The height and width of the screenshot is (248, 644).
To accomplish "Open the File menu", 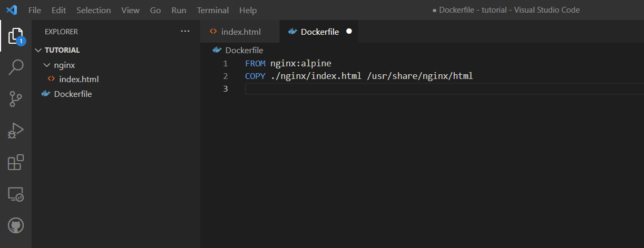I will coord(35,10).
